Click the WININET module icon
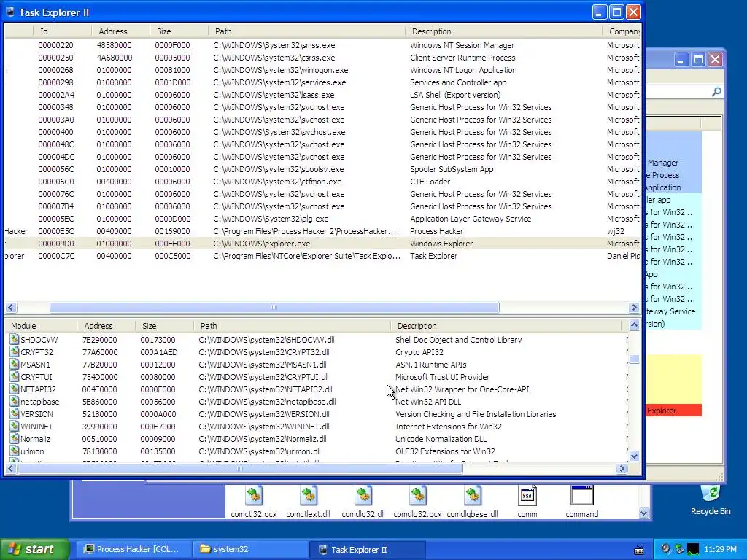The width and height of the screenshot is (747, 560). point(15,426)
